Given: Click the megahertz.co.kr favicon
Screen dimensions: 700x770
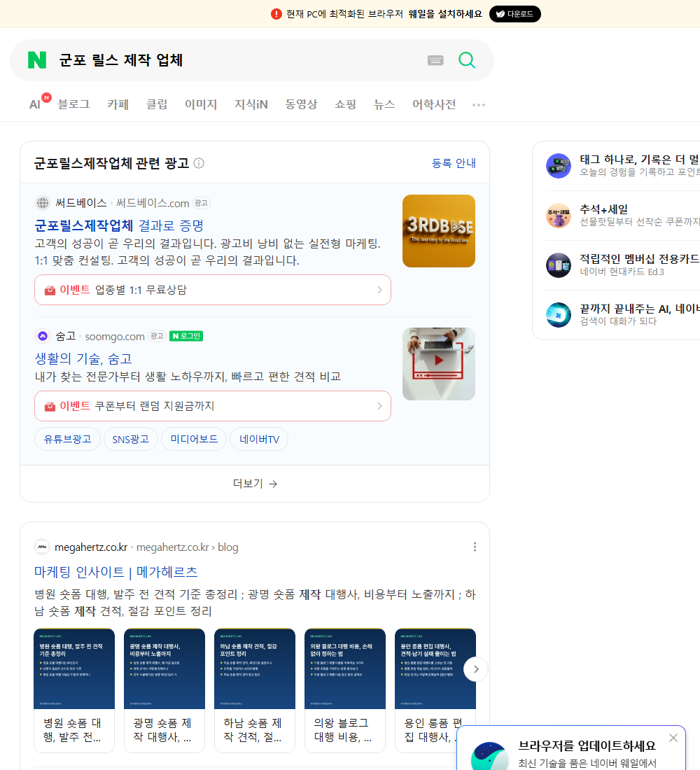Looking at the screenshot, I should (x=42, y=547).
